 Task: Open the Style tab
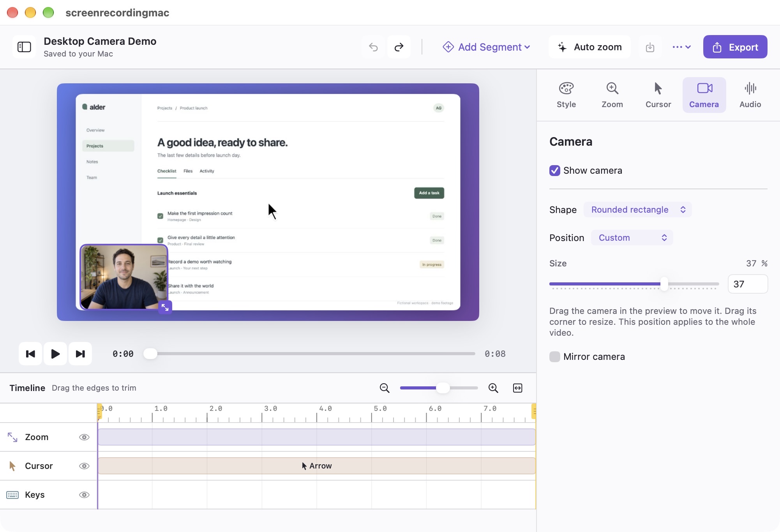click(x=566, y=95)
